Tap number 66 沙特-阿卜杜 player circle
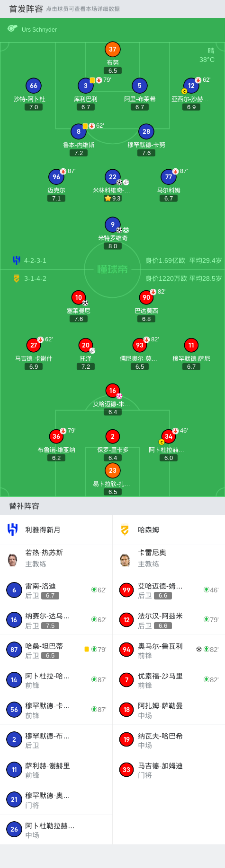The height and width of the screenshot is (868, 225). click(x=34, y=86)
